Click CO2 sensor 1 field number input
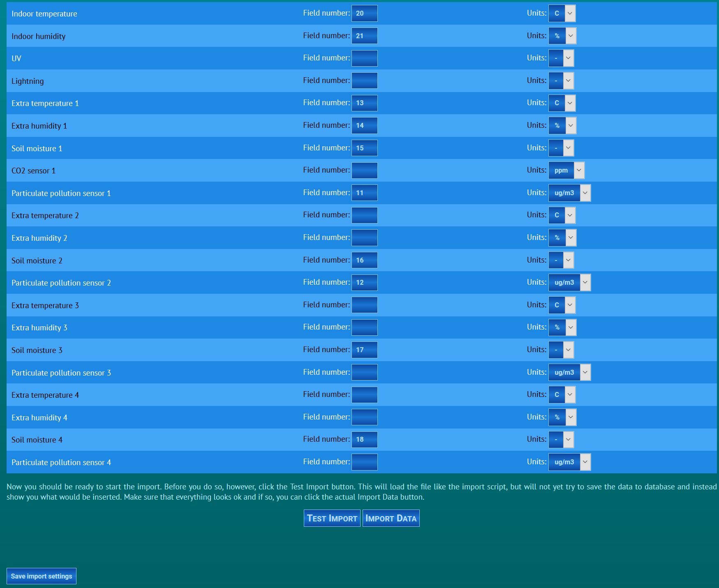The height and width of the screenshot is (588, 719). tap(365, 170)
